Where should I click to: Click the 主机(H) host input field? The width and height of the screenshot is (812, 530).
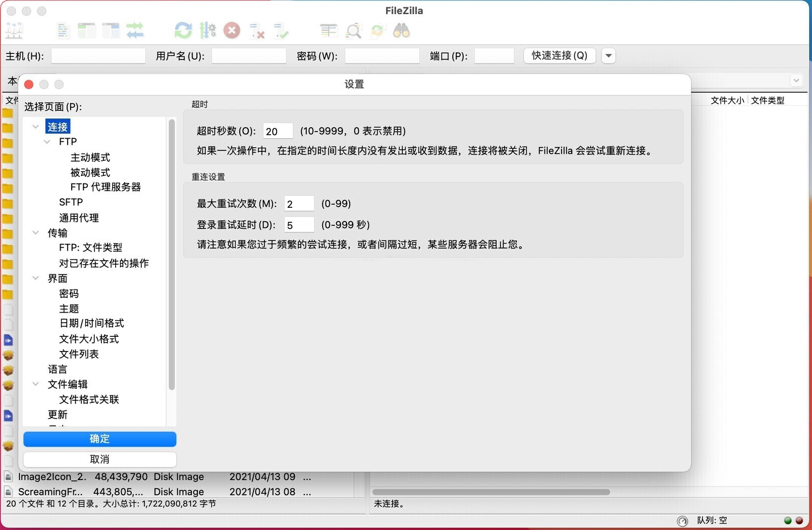(98, 55)
